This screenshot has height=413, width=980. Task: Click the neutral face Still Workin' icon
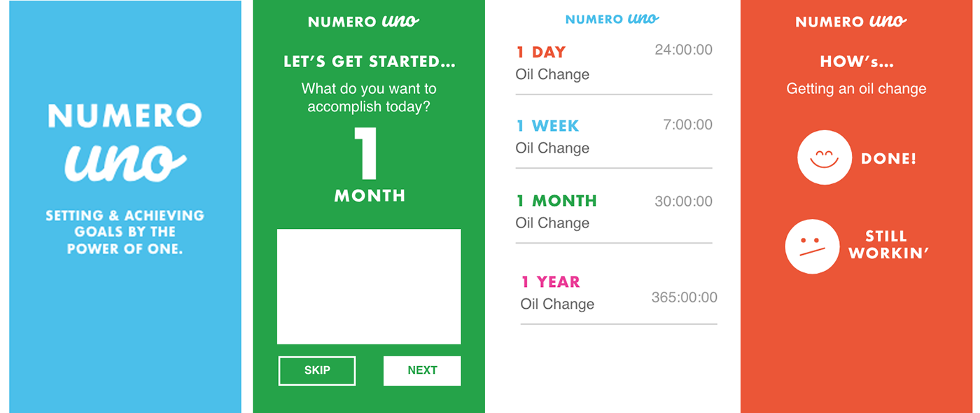pyautogui.click(x=812, y=246)
